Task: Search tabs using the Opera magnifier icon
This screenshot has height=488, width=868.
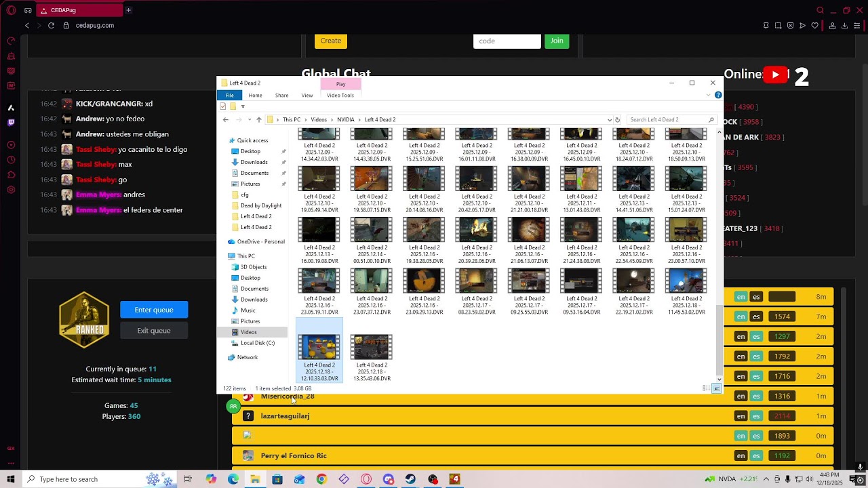Action: pyautogui.click(x=820, y=10)
